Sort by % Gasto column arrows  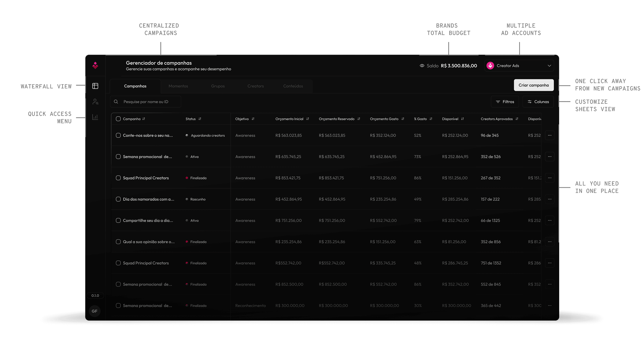pos(431,119)
